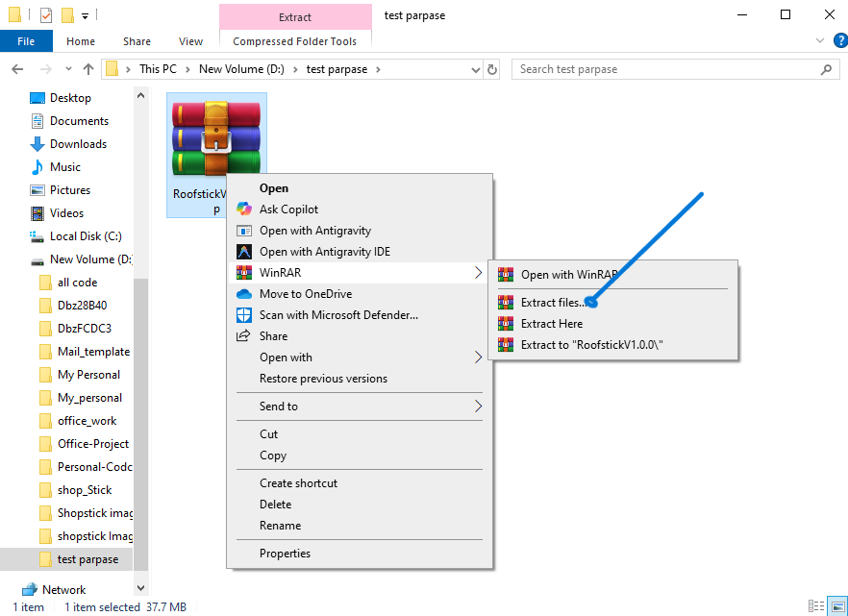Select the Compressed Folder Tools tab
The height and width of the screenshot is (616, 848).
[295, 41]
